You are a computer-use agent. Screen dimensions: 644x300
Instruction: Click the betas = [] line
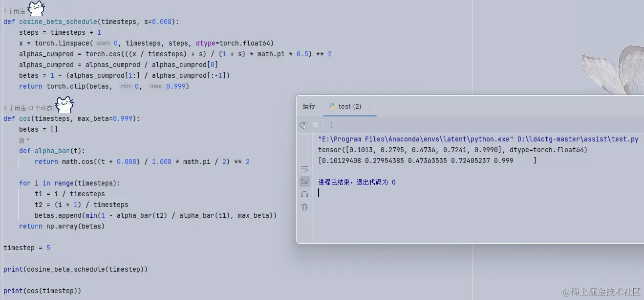[39, 129]
